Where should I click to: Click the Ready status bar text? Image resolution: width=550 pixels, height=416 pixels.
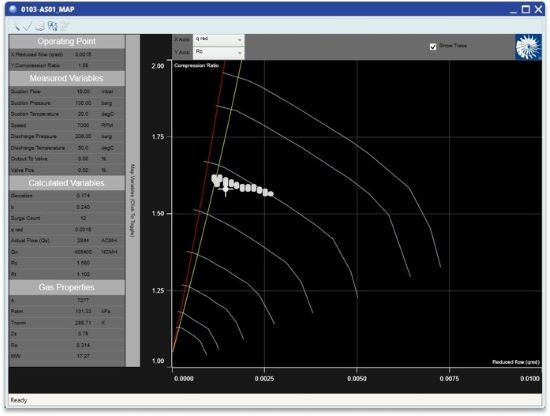tap(19, 400)
